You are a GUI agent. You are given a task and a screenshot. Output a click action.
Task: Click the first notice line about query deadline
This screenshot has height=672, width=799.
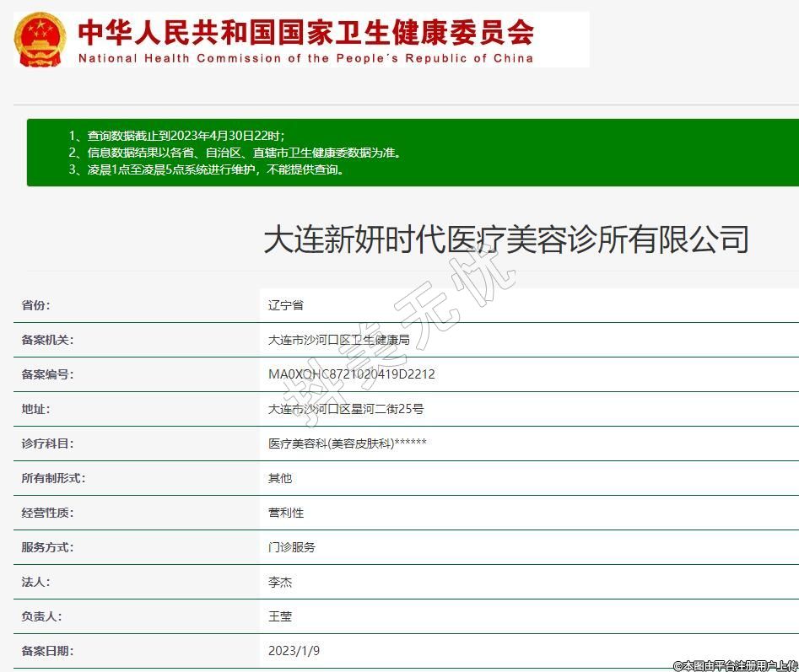[x=177, y=136]
